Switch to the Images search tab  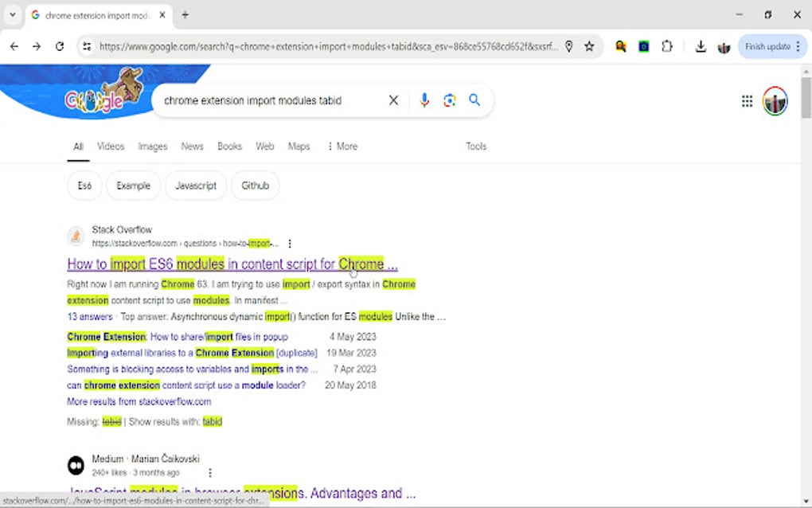(152, 147)
